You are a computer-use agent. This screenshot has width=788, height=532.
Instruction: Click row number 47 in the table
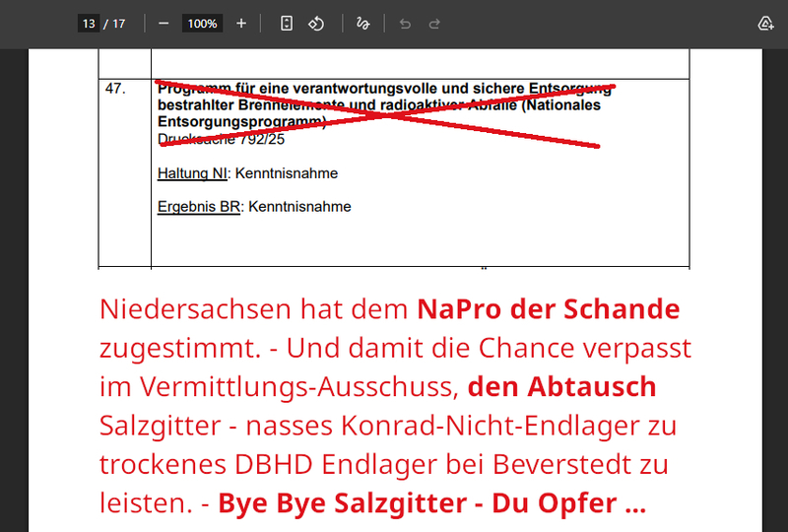click(115, 89)
